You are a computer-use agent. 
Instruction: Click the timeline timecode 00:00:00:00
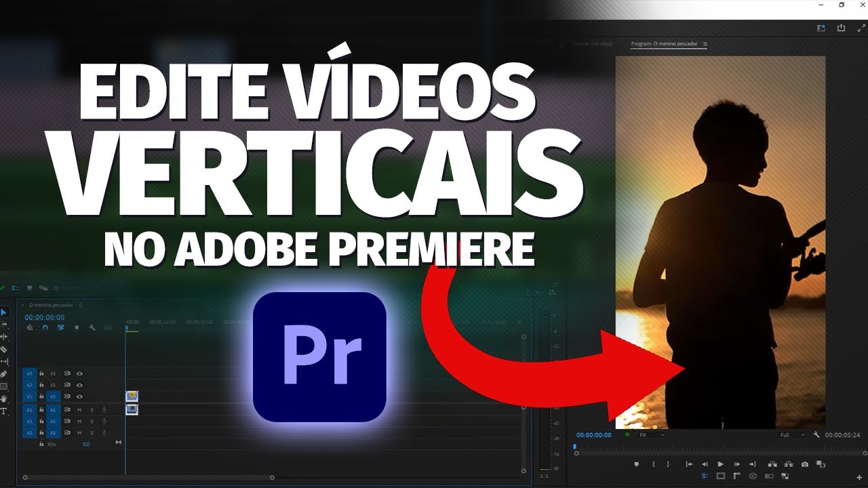(44, 317)
